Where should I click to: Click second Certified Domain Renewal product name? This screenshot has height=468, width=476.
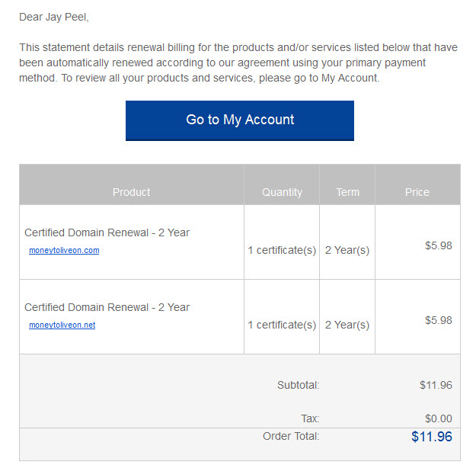(107, 307)
